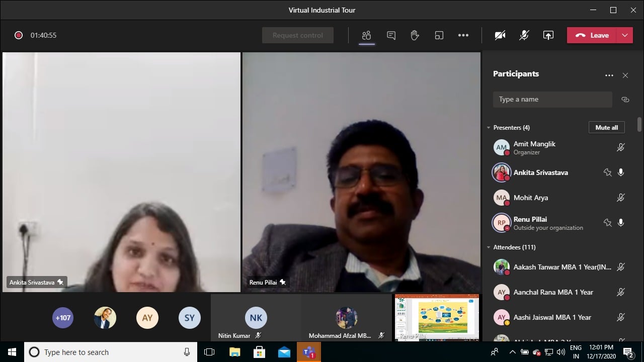
Task: Click more actions ellipsis in meeting toolbar
Action: point(463,35)
